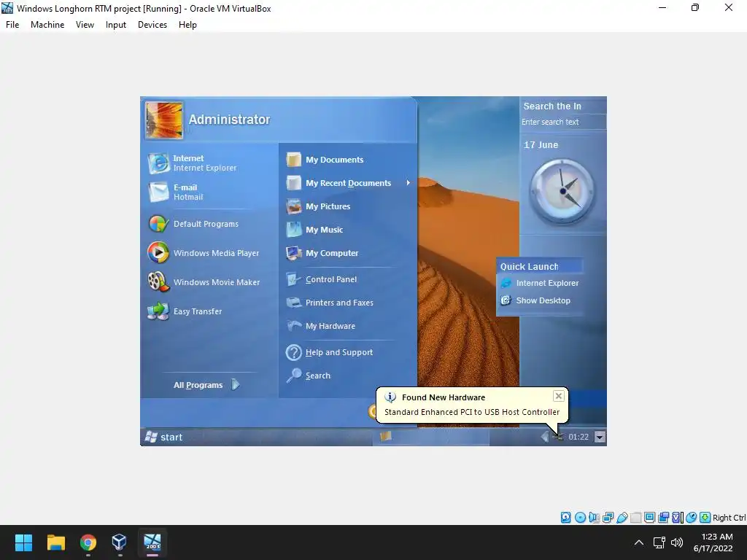The height and width of the screenshot is (560, 747).
Task: Click the shared folders status icon
Action: 635,518
